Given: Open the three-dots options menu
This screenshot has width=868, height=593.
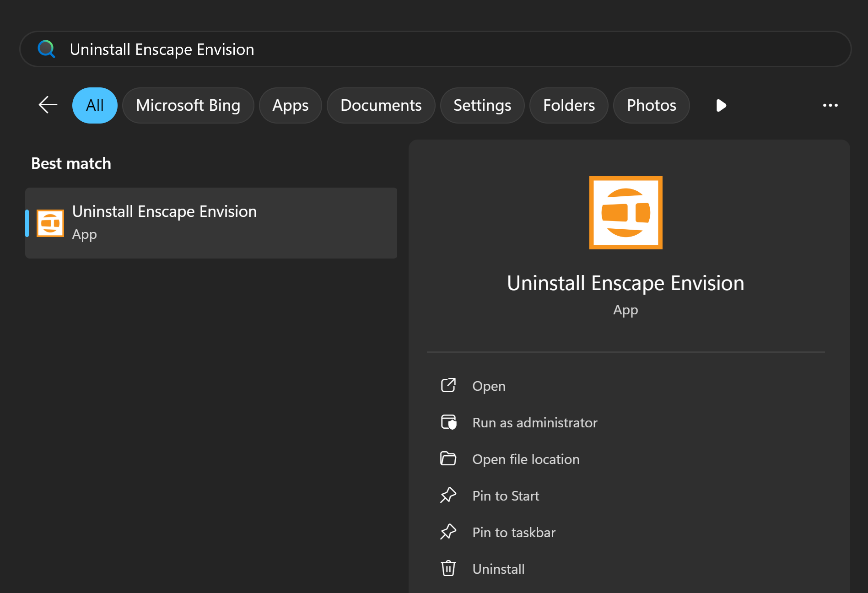Looking at the screenshot, I should pyautogui.click(x=830, y=105).
